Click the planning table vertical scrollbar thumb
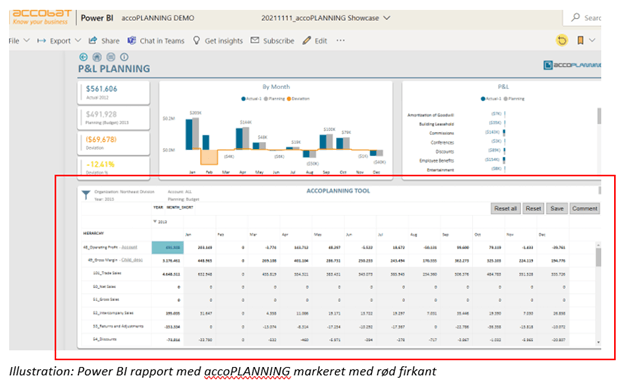Screen dimensions: 624x383 [598, 257]
